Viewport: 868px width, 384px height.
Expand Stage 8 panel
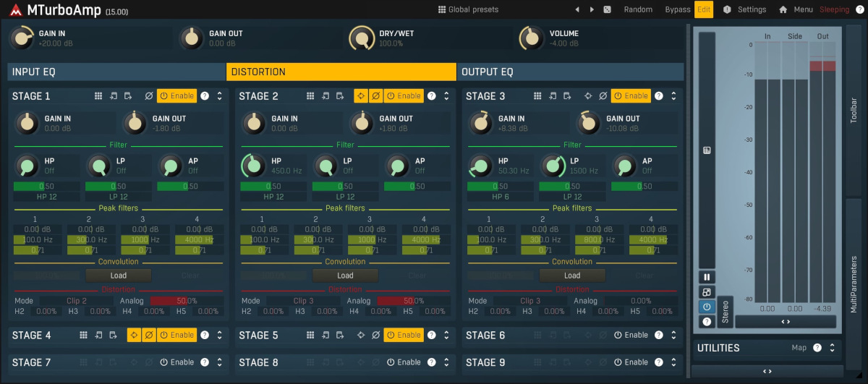[447, 362]
